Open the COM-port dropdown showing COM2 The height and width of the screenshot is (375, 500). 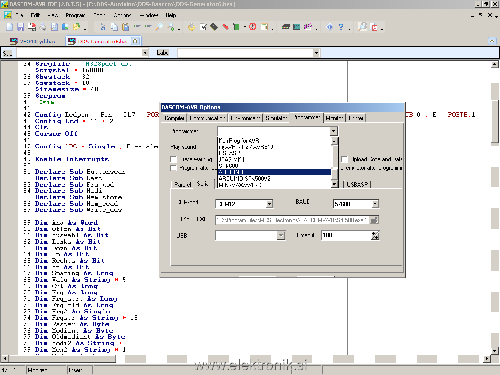click(x=269, y=204)
